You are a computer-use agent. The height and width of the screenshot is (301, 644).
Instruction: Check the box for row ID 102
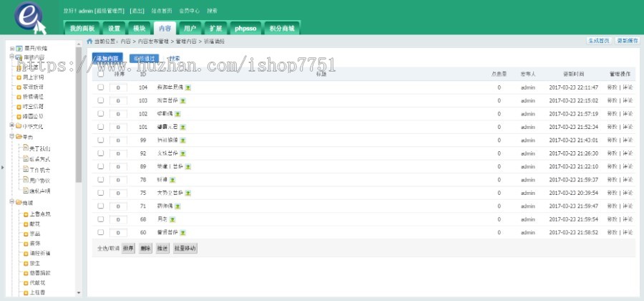coord(101,113)
